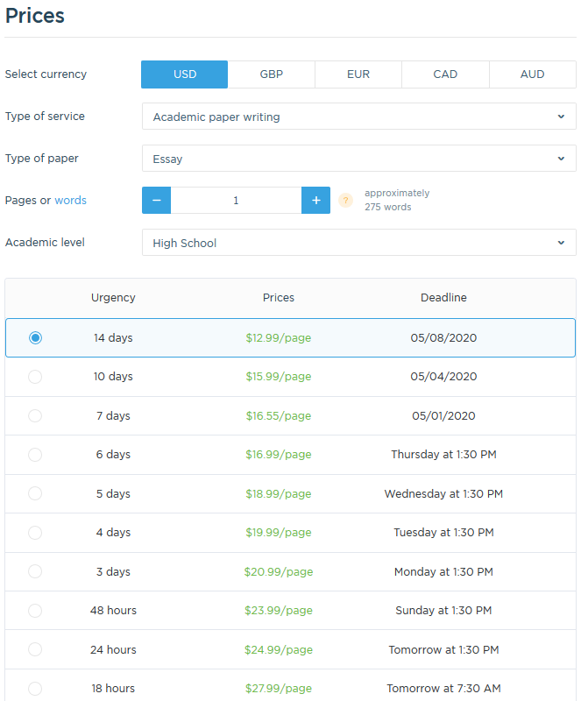Open the Type of service dropdown
Viewport: 588px width, 701px height.
pyautogui.click(x=359, y=117)
